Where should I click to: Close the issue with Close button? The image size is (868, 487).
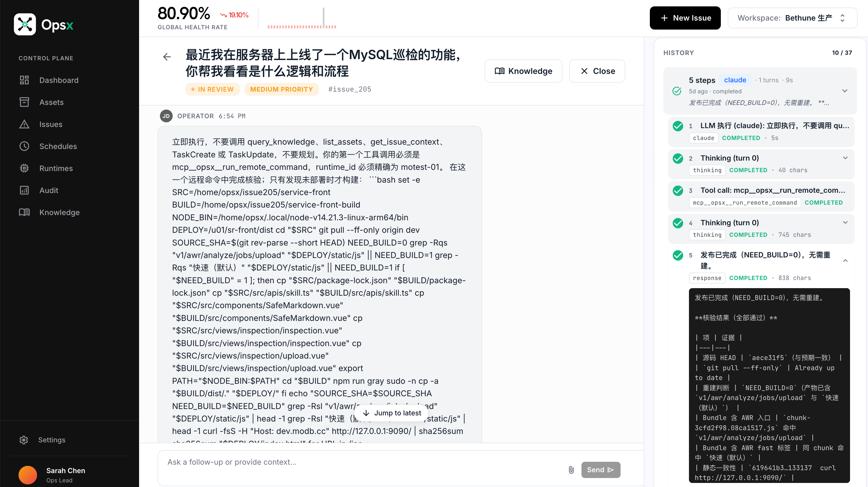(597, 71)
